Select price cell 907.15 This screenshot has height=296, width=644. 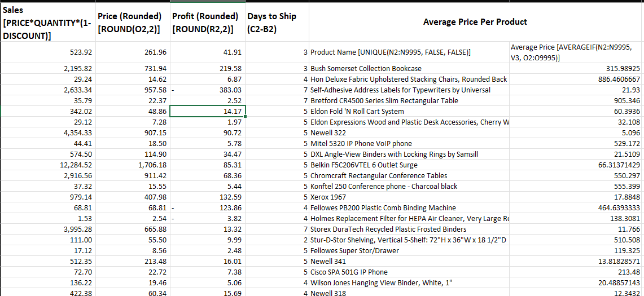133,132
